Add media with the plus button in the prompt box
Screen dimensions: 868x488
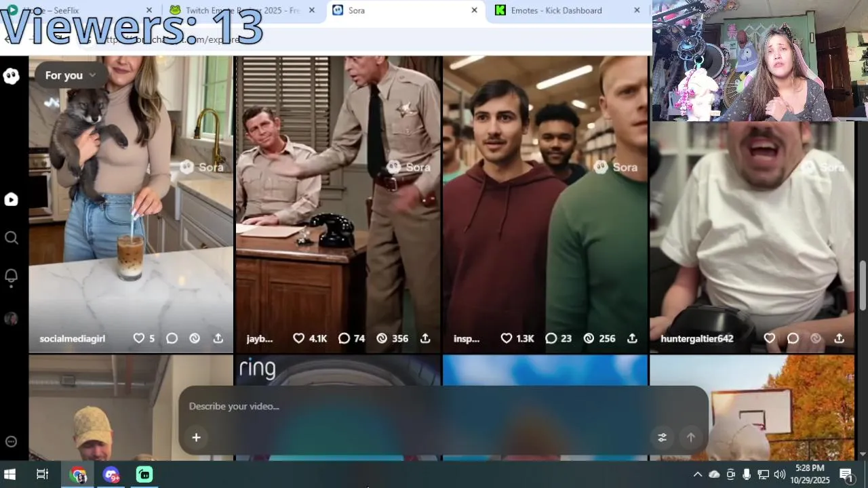coord(196,437)
